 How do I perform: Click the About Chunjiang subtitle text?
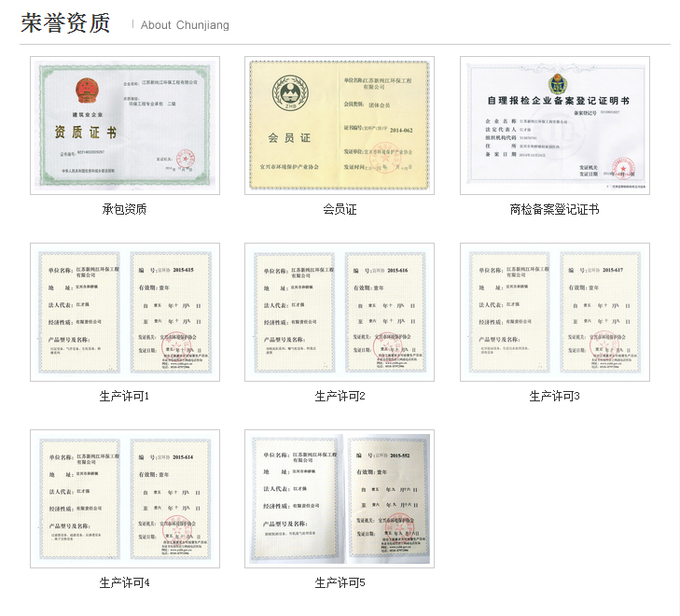tap(185, 25)
